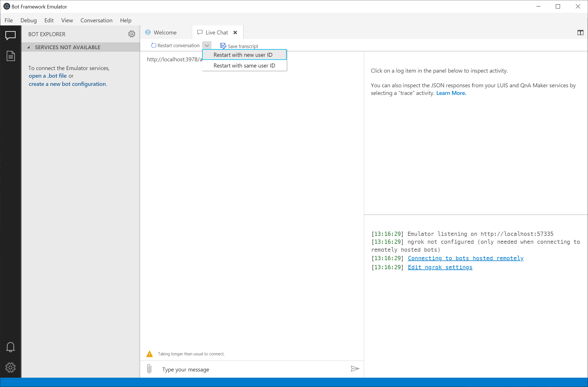Minimize the Emulator window
The height and width of the screenshot is (387, 588).
coord(538,6)
